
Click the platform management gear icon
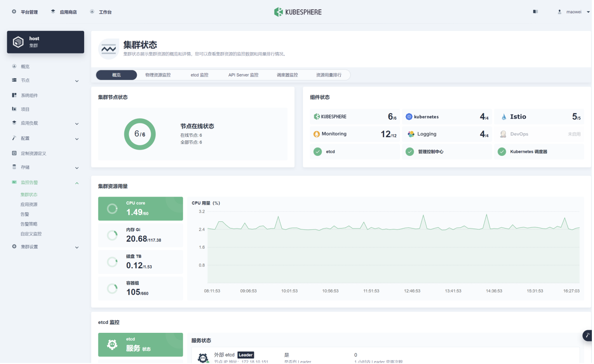14,12
